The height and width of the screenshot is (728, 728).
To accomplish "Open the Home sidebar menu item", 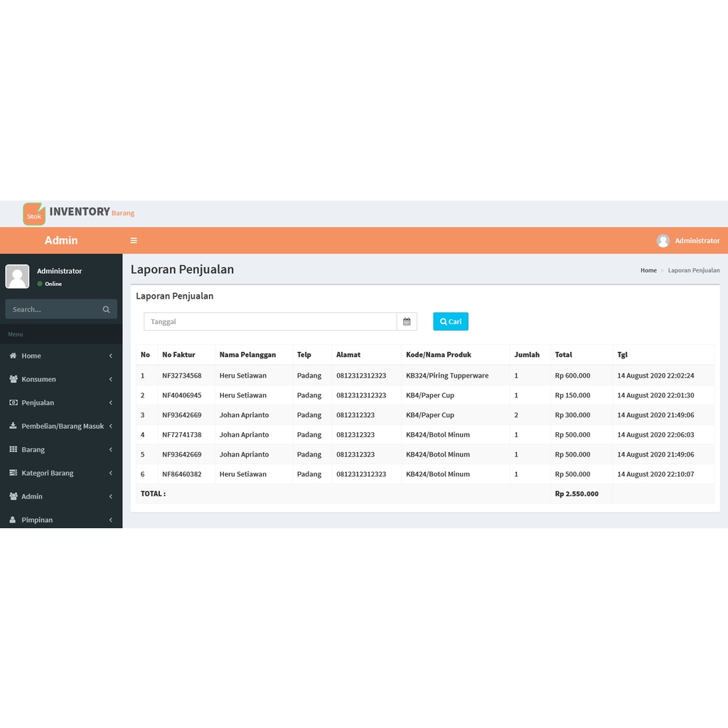I will click(61, 355).
